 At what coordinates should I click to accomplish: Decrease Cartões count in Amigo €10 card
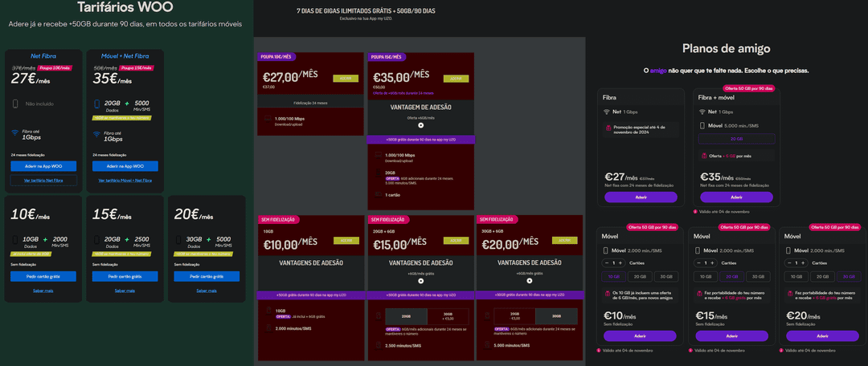click(x=608, y=263)
